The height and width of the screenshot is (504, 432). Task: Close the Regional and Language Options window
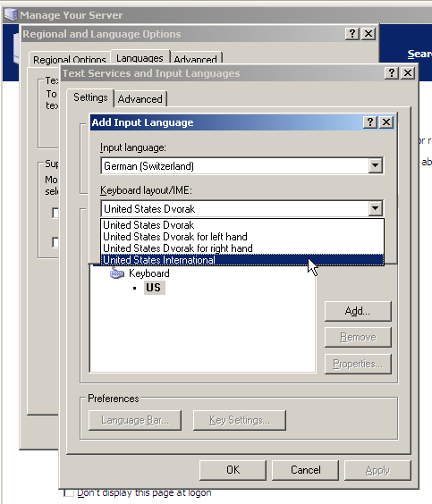click(x=368, y=33)
